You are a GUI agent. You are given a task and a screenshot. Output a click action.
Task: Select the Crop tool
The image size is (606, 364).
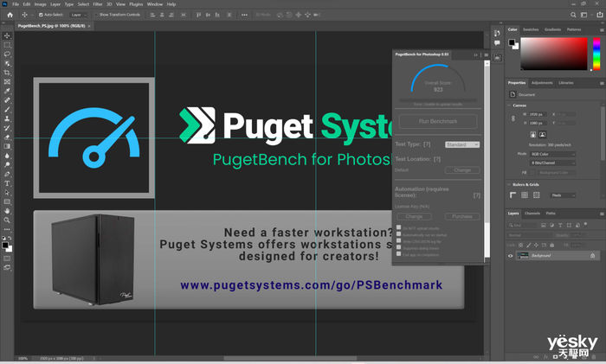[7, 73]
